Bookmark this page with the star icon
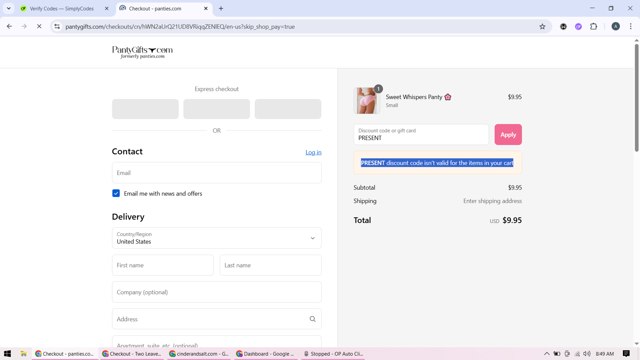The height and width of the screenshot is (360, 640). 542,27
